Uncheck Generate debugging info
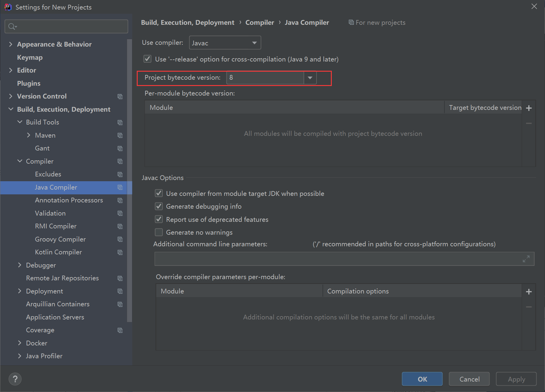 pyautogui.click(x=159, y=206)
